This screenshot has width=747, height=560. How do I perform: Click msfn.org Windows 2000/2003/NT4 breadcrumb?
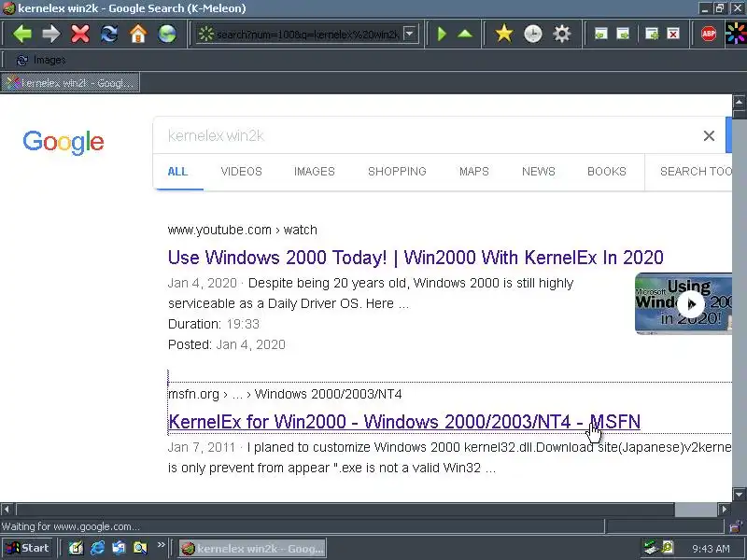285,394
